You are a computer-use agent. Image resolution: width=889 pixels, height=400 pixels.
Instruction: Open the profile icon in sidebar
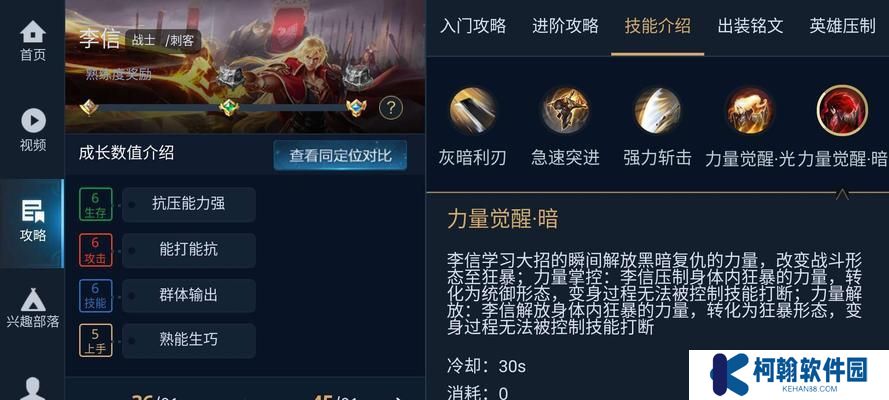33,389
